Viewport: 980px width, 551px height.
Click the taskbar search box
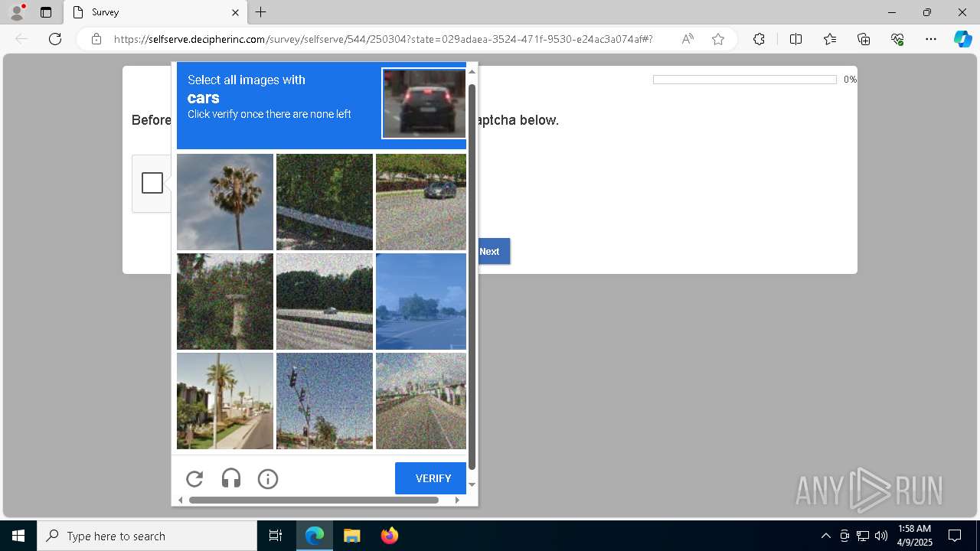click(x=147, y=536)
